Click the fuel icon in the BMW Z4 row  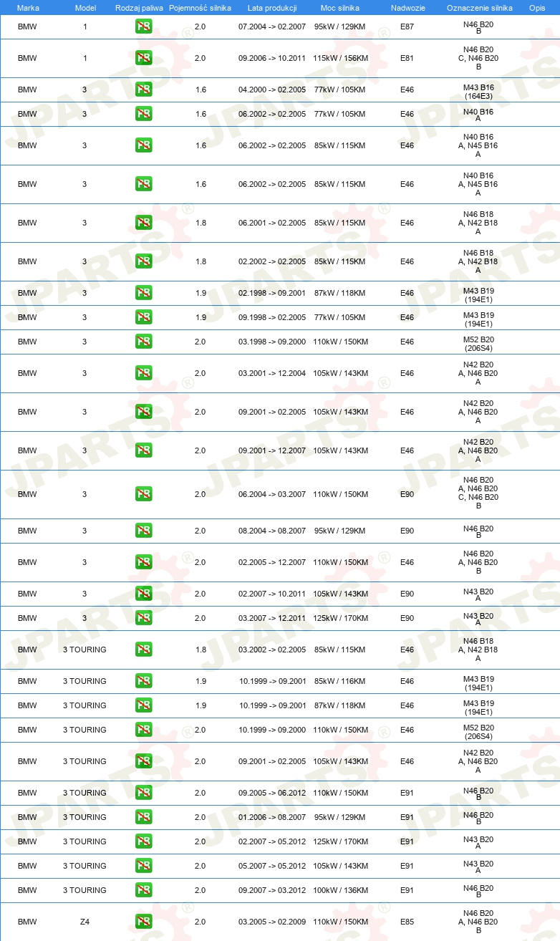coord(143,922)
